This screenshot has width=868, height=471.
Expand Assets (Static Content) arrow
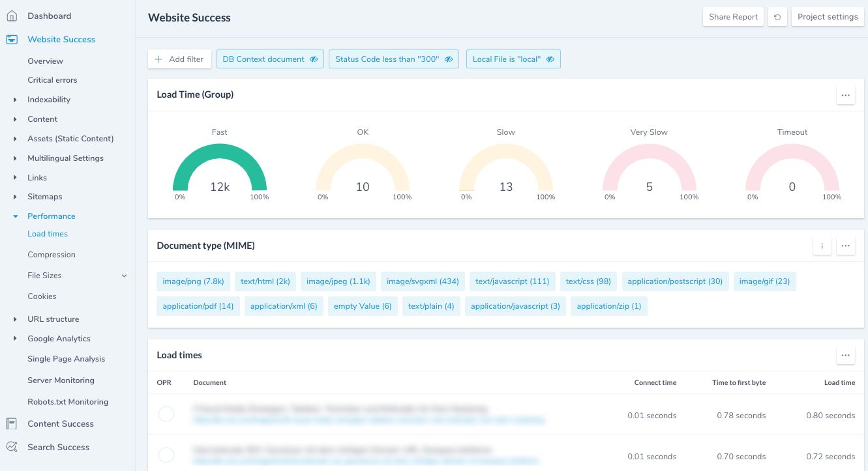pos(15,139)
